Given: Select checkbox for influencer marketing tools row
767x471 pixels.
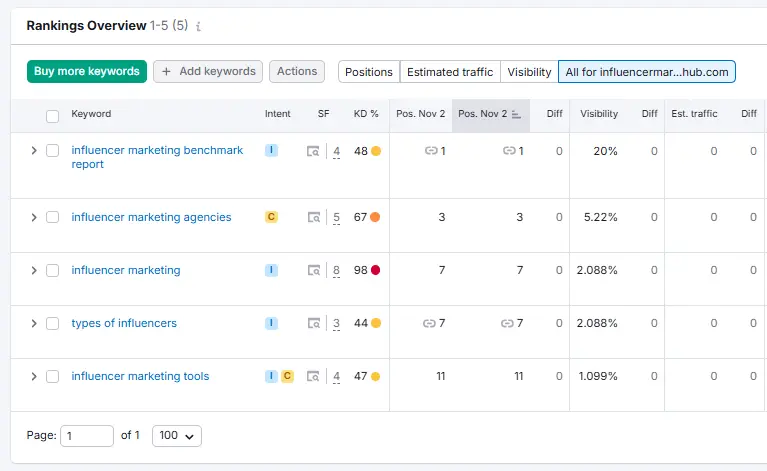Looking at the screenshot, I should 53,377.
